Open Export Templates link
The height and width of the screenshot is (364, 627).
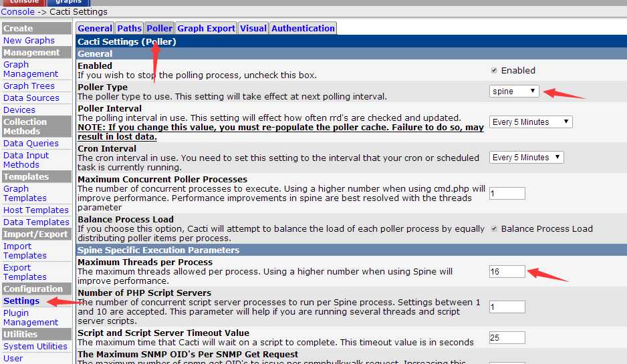click(x=25, y=272)
